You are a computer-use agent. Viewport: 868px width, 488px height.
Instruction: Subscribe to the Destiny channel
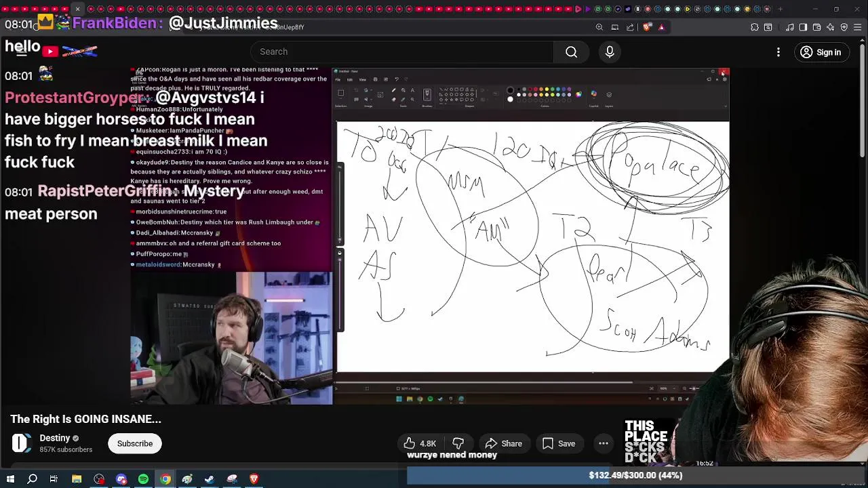(135, 443)
